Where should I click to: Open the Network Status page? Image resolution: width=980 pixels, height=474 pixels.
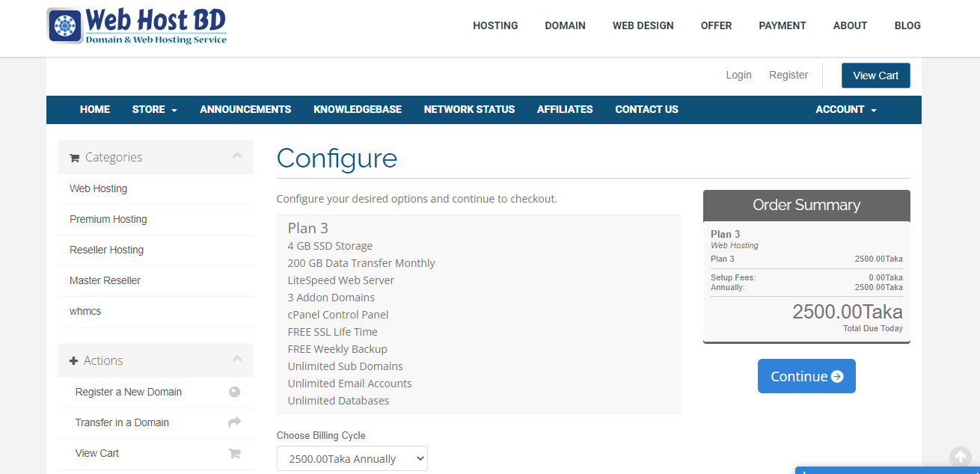point(469,109)
